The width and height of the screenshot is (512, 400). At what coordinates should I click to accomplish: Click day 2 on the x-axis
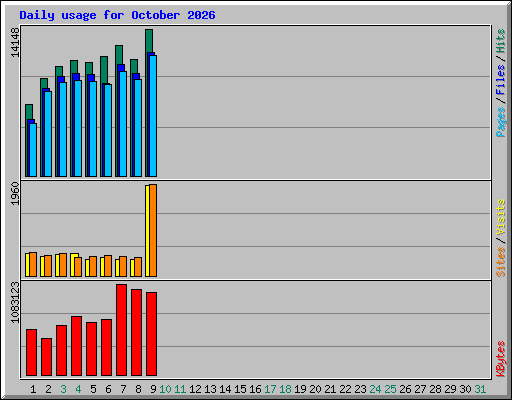pos(48,389)
